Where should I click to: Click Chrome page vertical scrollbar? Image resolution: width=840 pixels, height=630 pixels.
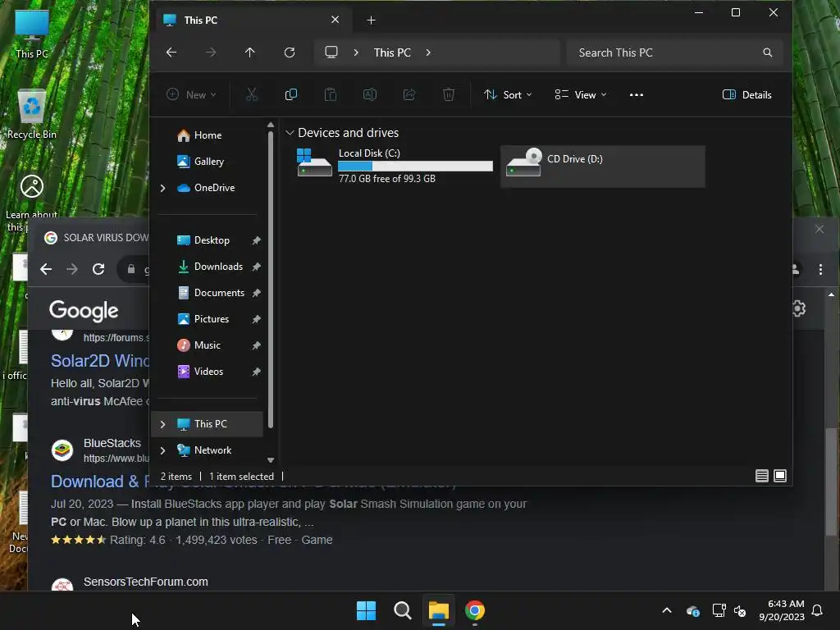pos(831,481)
